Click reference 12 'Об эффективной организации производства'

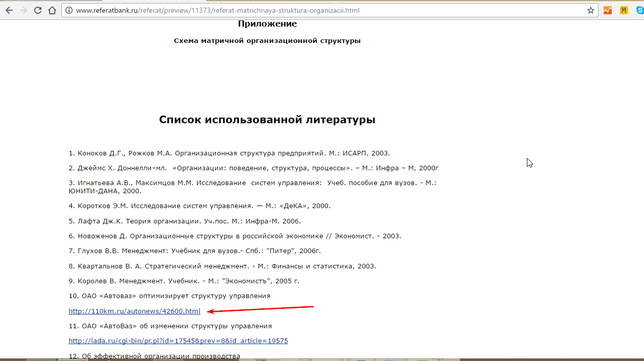[154, 356]
